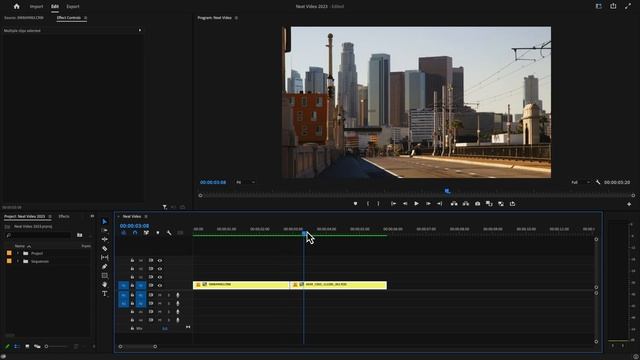
Task: Expand the Multiple clips selected arrow
Action: point(140,30)
